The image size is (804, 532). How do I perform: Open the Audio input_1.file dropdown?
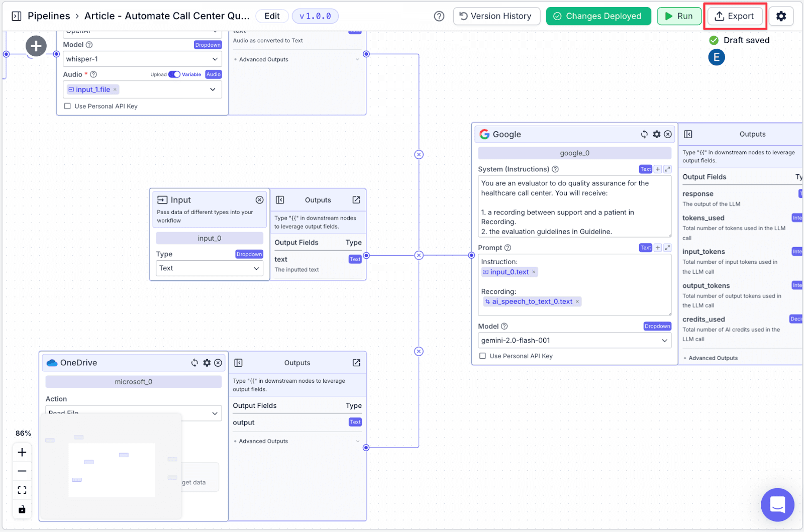point(142,89)
